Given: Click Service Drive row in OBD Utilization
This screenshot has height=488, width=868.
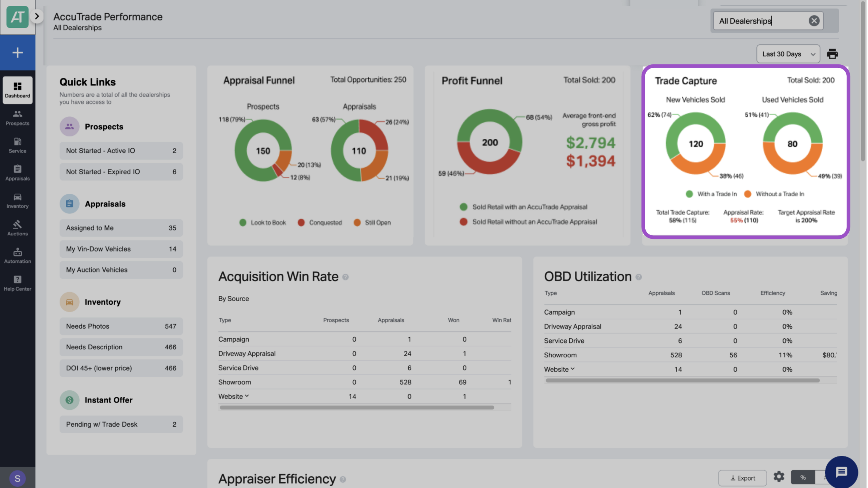Looking at the screenshot, I should [690, 341].
